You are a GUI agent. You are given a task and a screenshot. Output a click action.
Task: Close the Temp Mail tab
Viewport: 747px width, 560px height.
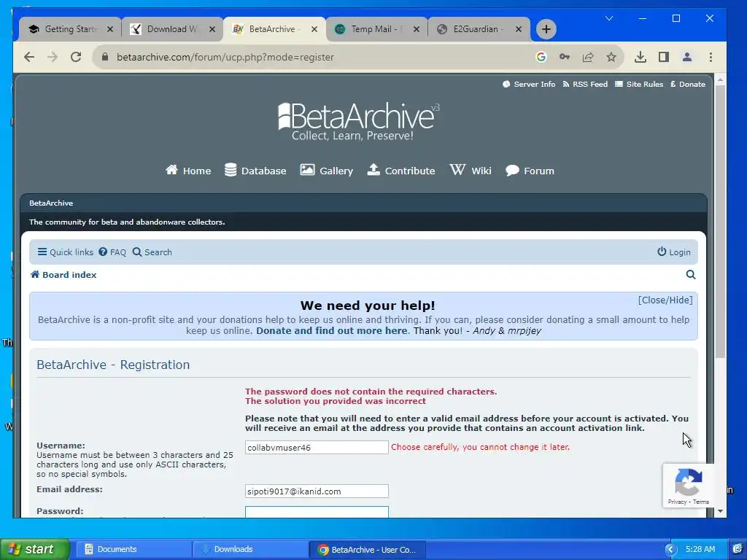click(x=417, y=29)
